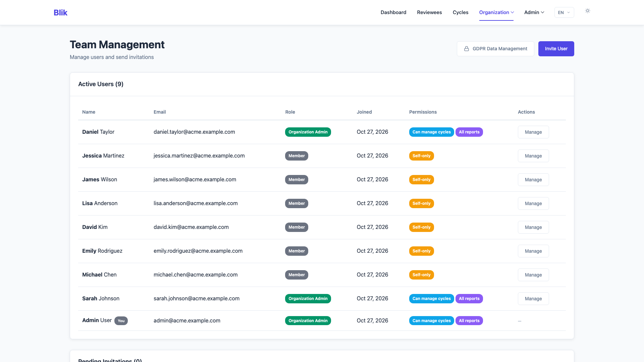Click the Invite User button
The height and width of the screenshot is (362, 644).
556,49
